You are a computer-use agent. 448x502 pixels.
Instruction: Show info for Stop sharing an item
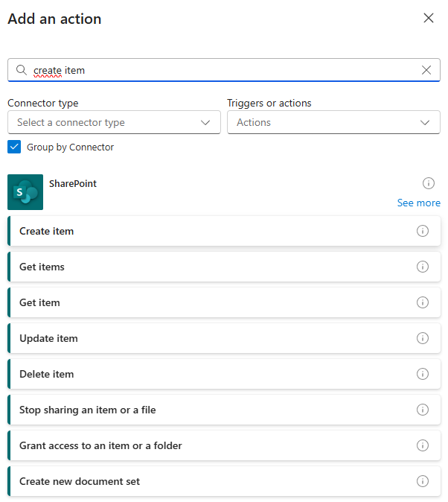tap(423, 410)
